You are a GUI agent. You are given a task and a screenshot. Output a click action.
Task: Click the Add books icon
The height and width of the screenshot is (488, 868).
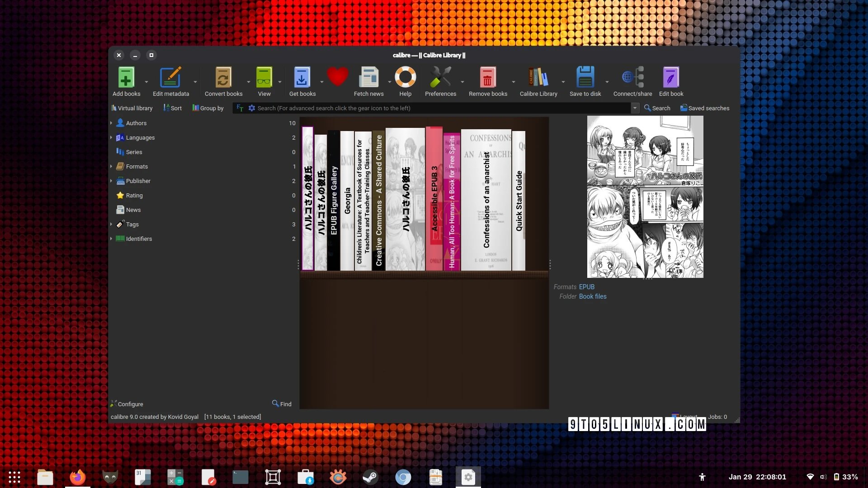point(126,78)
